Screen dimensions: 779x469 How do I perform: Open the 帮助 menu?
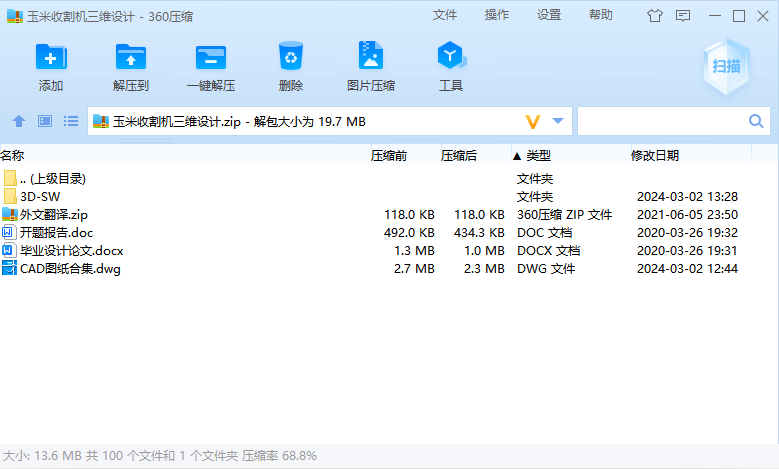(x=601, y=15)
